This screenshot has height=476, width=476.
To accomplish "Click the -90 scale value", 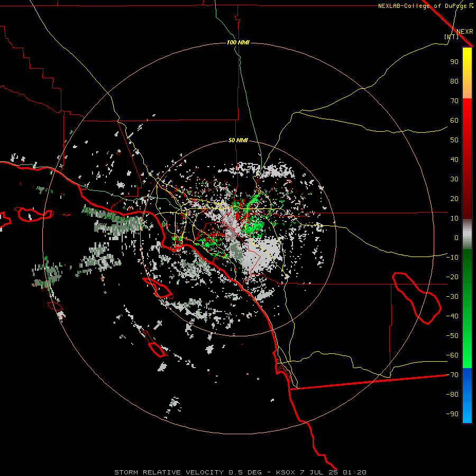I will click(452, 414).
